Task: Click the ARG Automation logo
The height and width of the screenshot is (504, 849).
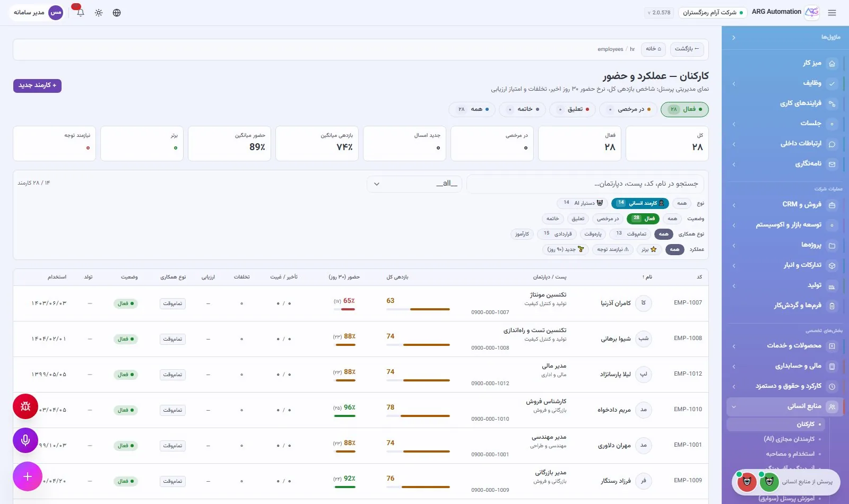Action: point(812,12)
